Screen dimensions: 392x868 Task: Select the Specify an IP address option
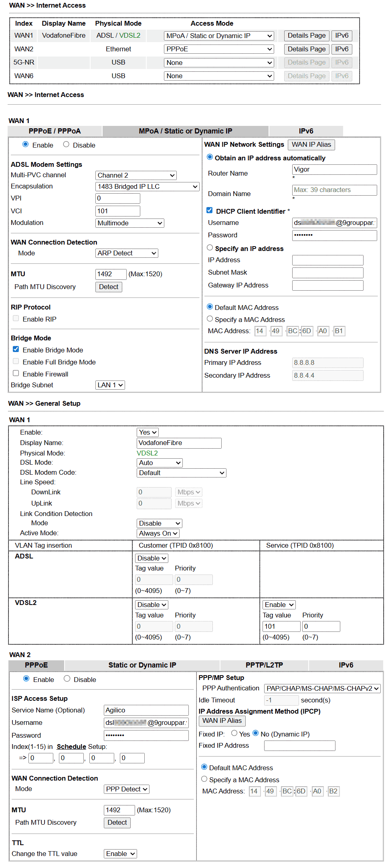[210, 248]
